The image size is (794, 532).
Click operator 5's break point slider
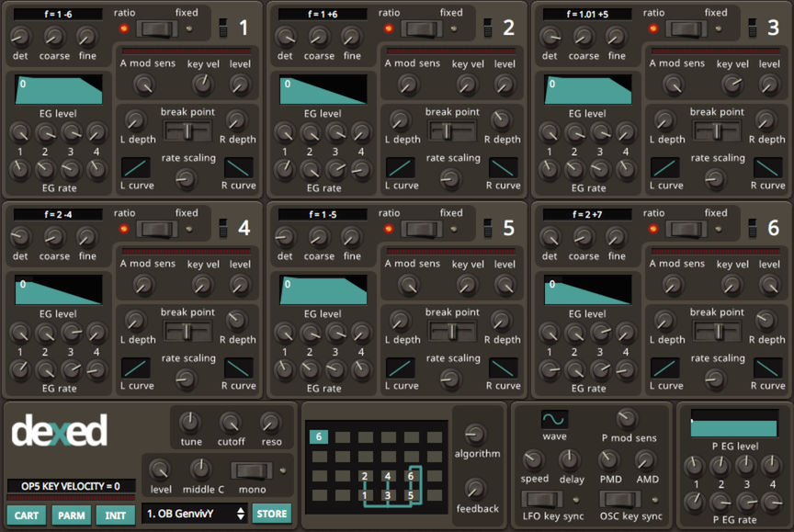[x=452, y=332]
